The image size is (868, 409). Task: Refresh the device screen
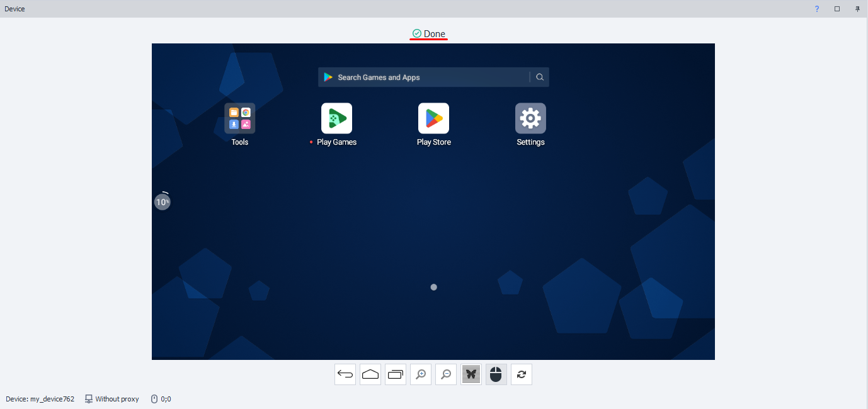pos(522,375)
